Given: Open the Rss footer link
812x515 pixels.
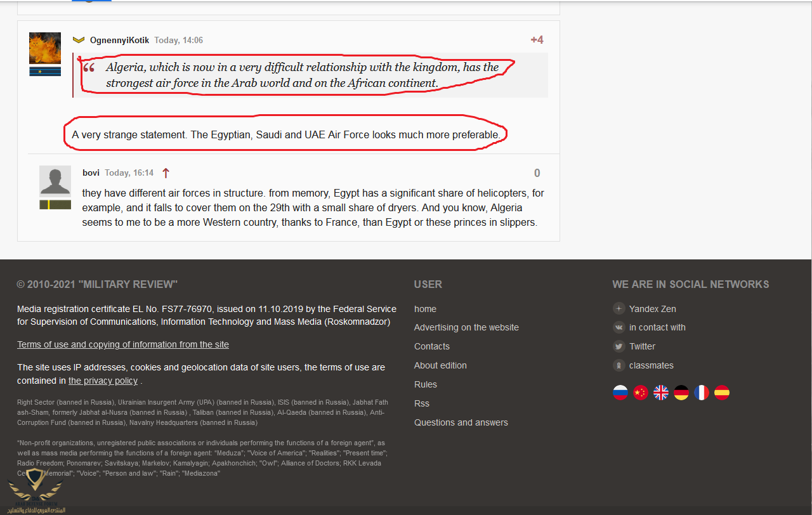Looking at the screenshot, I should point(421,403).
